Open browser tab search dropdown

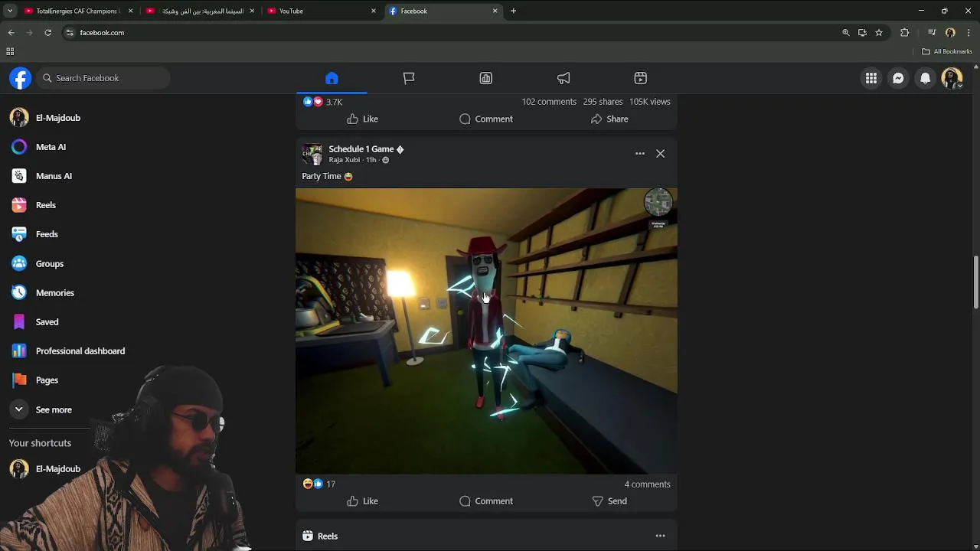(x=9, y=11)
